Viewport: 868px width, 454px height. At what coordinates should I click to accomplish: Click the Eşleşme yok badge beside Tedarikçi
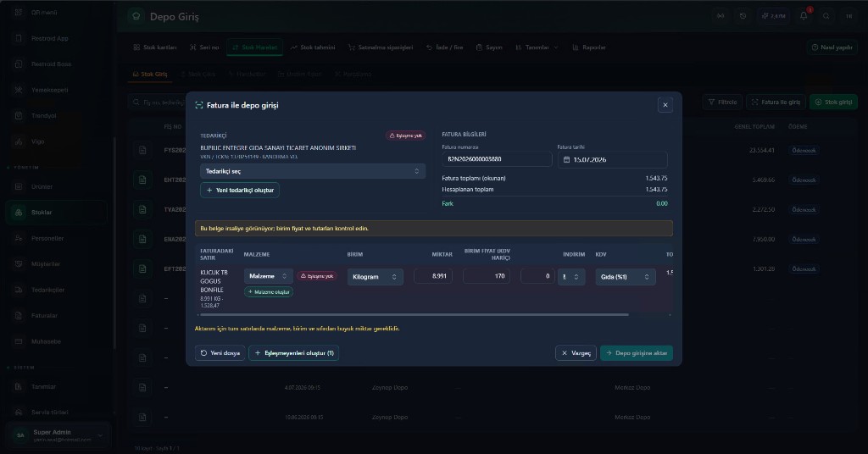click(x=405, y=136)
